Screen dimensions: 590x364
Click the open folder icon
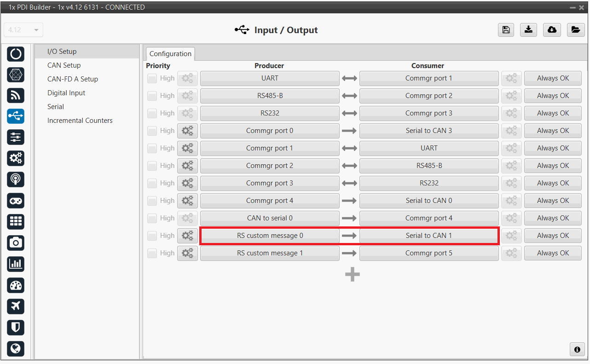575,30
